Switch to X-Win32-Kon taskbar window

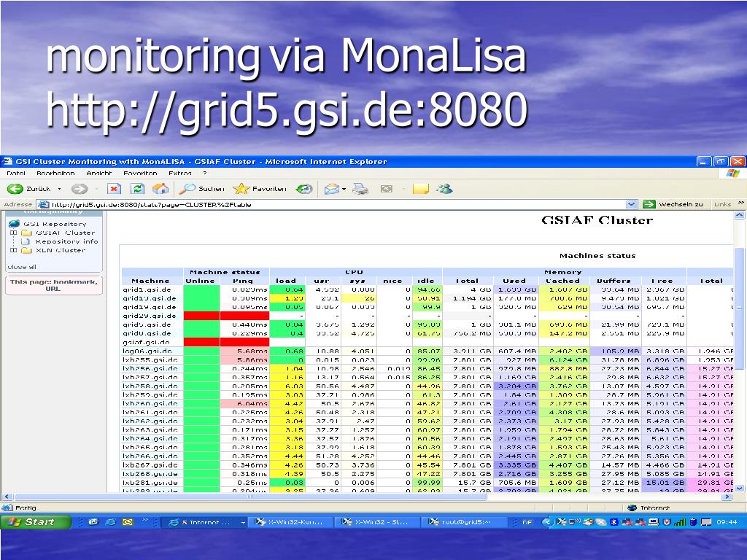290,522
